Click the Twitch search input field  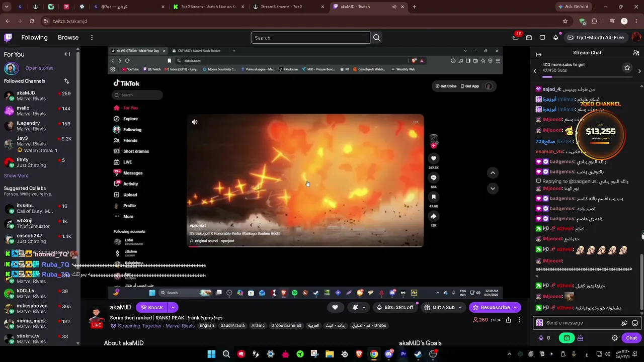pyautogui.click(x=310, y=38)
